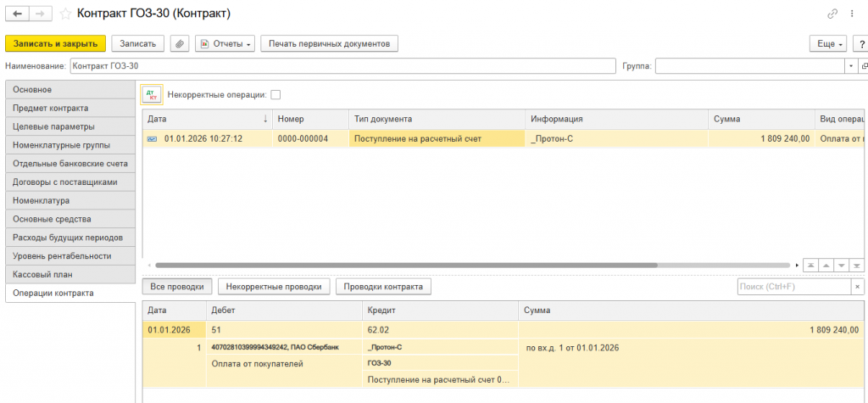
Task: Click the Записать button
Action: click(138, 43)
